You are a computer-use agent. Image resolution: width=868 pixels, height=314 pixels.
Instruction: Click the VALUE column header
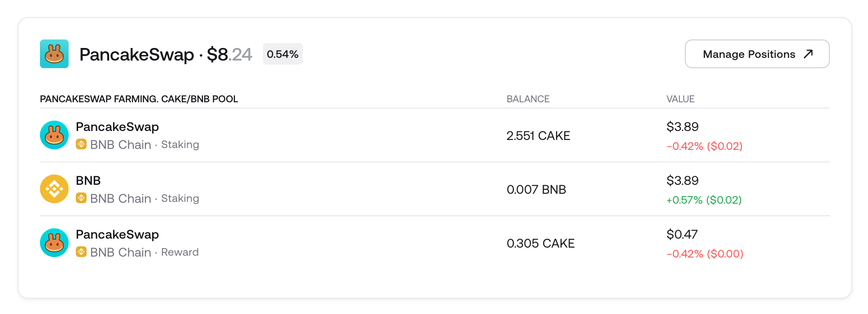click(680, 99)
